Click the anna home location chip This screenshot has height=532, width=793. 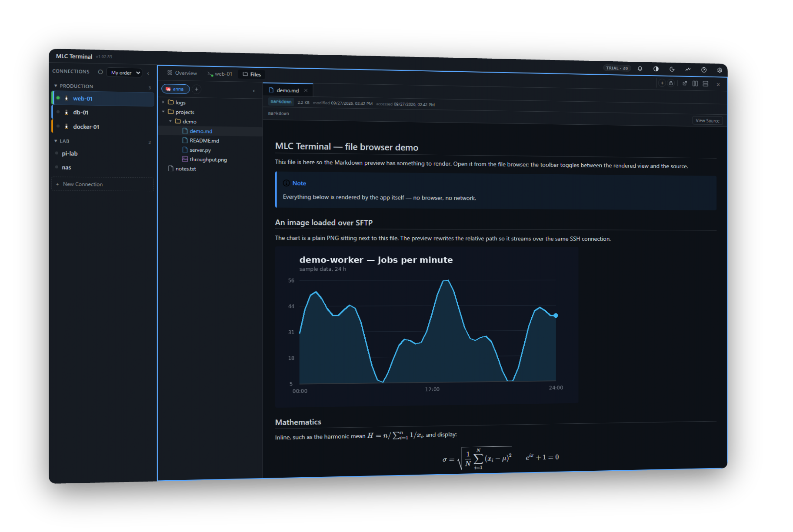[176, 89]
